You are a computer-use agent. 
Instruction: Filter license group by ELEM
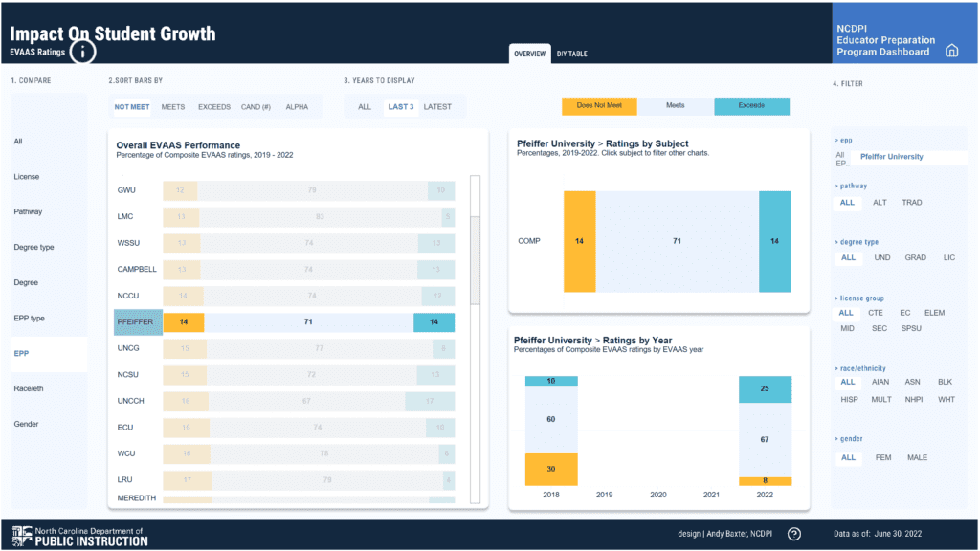935,313
